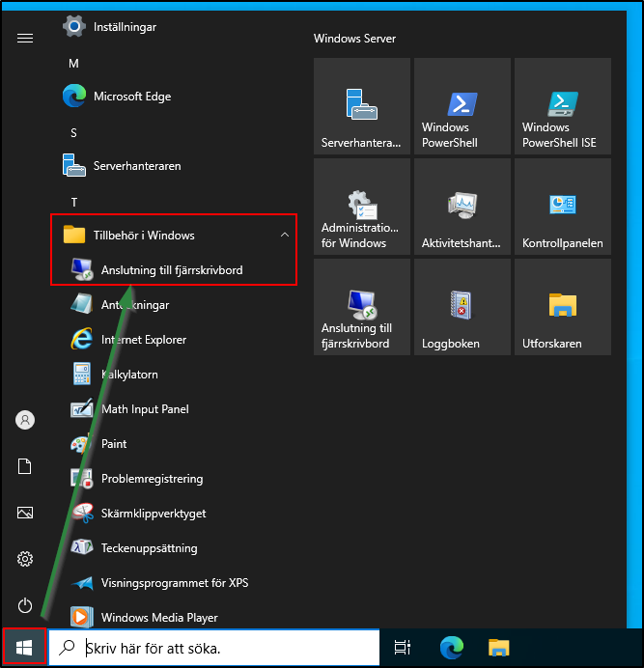The width and height of the screenshot is (644, 668).
Task: Open the Power options button
Action: (25, 605)
